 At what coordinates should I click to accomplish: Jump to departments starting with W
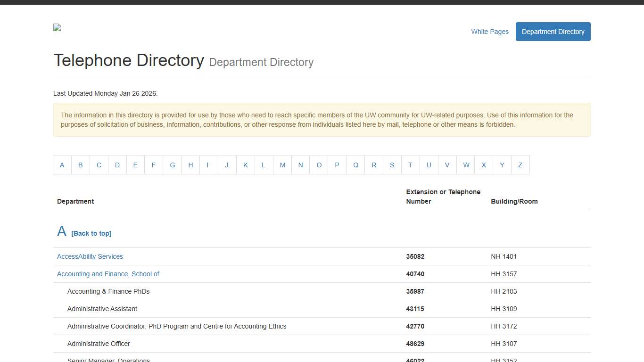(x=466, y=165)
